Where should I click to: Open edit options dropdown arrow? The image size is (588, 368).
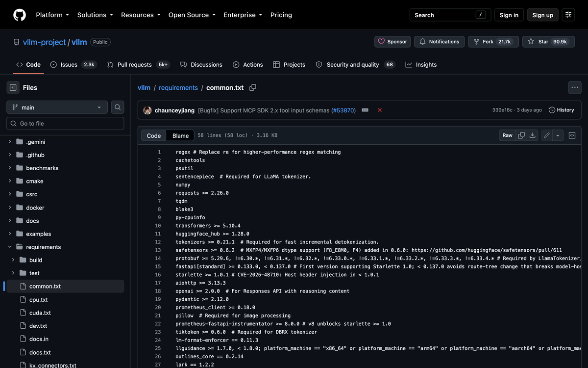click(x=558, y=135)
